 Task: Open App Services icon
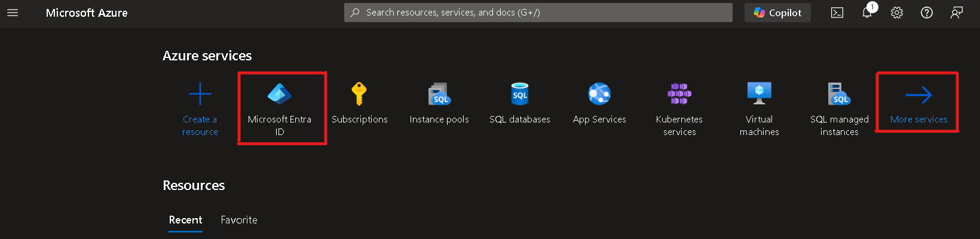(599, 94)
